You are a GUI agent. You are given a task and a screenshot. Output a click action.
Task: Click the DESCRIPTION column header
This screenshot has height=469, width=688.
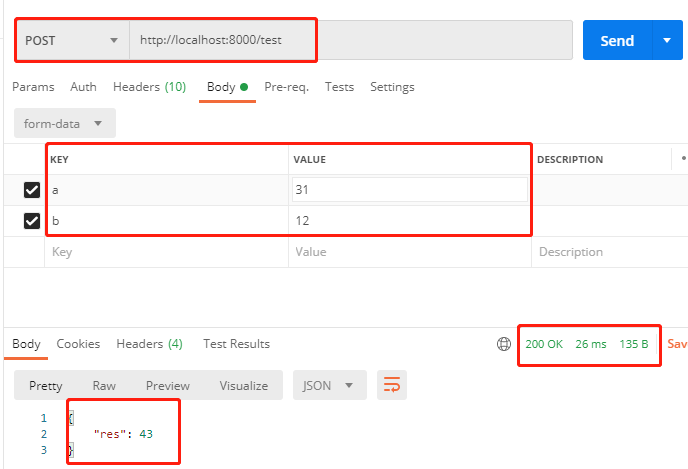coord(570,159)
